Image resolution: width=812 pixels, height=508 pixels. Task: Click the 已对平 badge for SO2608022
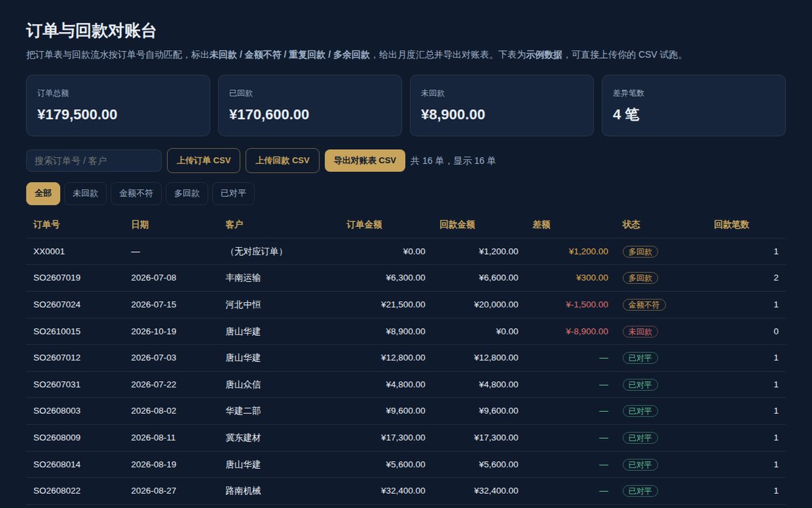point(640,491)
